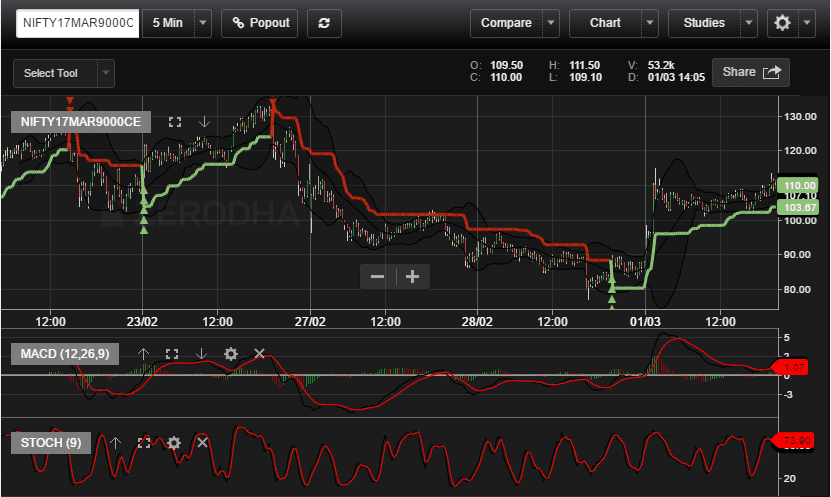The width and height of the screenshot is (831, 497).
Task: Maximize the STOCH panel
Action: [x=144, y=442]
